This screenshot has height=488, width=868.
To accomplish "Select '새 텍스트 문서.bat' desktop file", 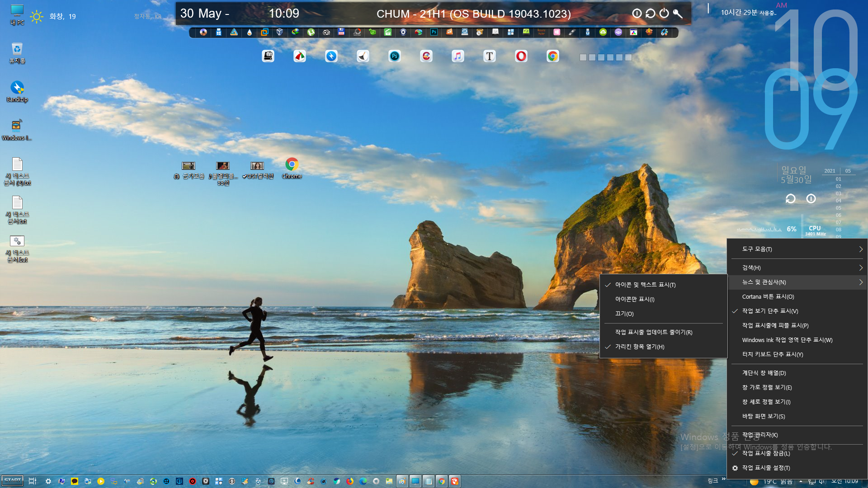I will (17, 249).
